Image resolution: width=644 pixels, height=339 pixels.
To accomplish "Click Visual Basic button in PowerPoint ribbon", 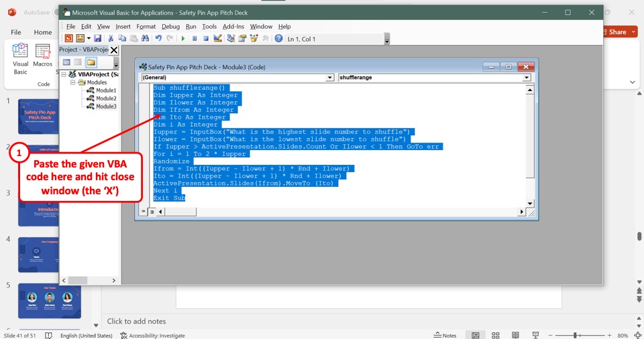I will (20, 60).
